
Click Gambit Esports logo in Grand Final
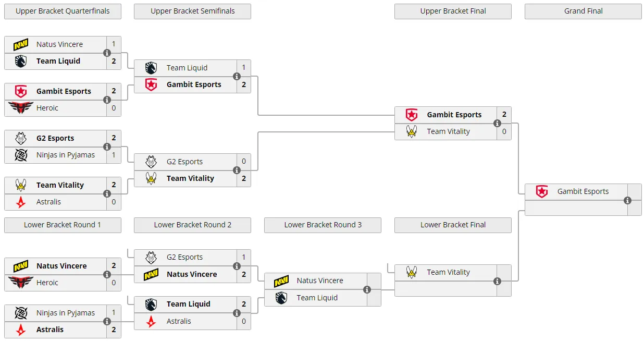click(542, 191)
